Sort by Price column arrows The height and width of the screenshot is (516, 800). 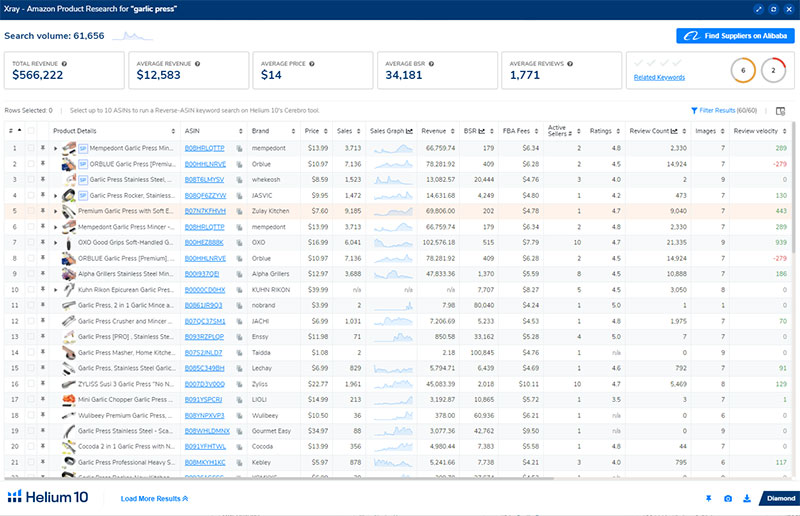click(x=326, y=131)
